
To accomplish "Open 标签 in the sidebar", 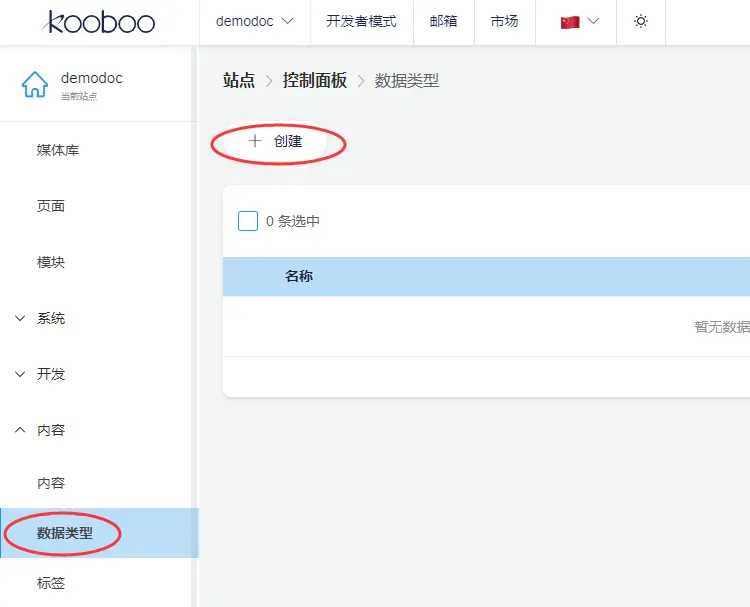I will pos(51,583).
